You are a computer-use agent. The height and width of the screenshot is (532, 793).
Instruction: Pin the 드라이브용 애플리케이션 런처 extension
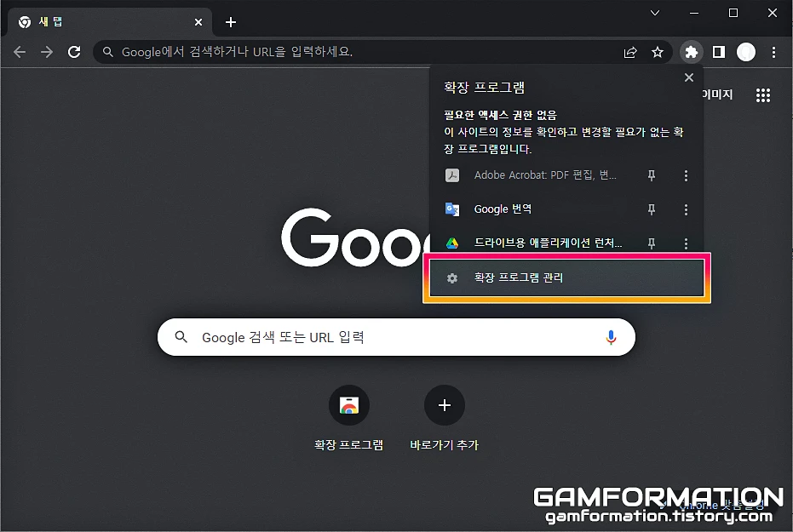pos(652,243)
